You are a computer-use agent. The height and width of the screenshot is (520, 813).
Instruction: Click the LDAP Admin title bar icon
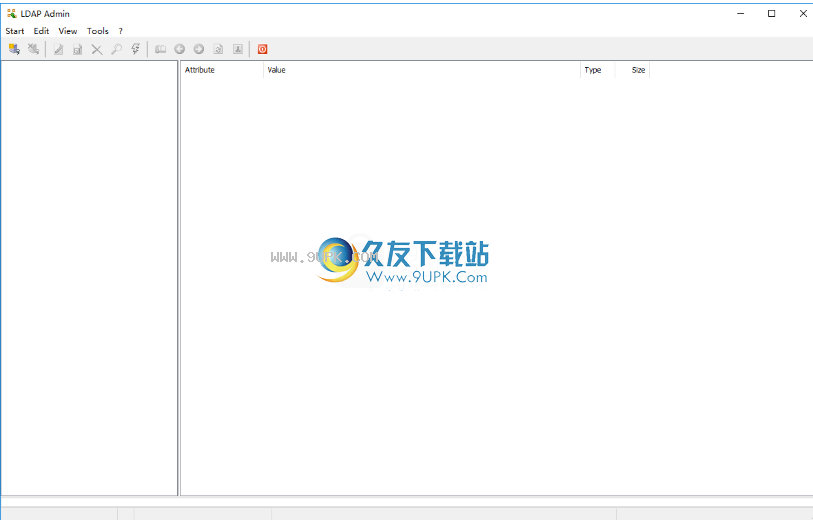pos(11,13)
